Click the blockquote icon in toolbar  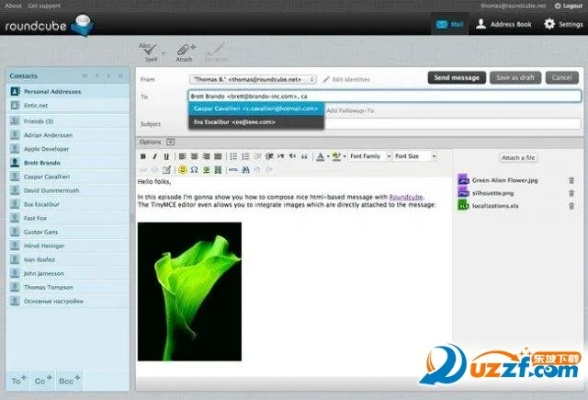tap(304, 156)
